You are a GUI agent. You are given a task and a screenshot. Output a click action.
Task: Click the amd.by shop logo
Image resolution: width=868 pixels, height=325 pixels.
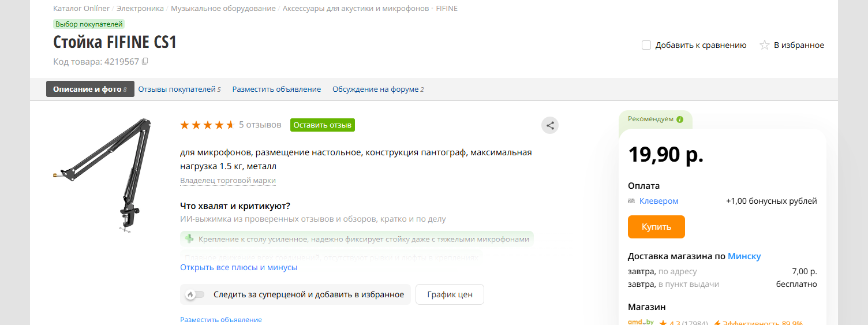point(641,322)
